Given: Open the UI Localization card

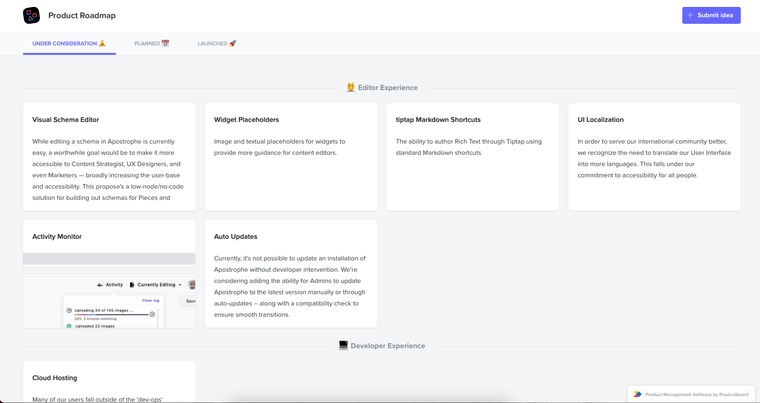Looking at the screenshot, I should 654,157.
